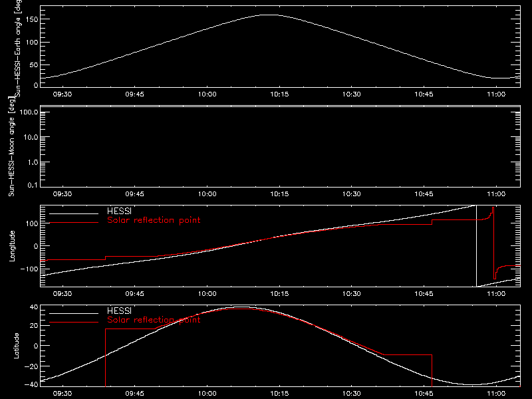Click the Longitude axis label

click(12, 246)
